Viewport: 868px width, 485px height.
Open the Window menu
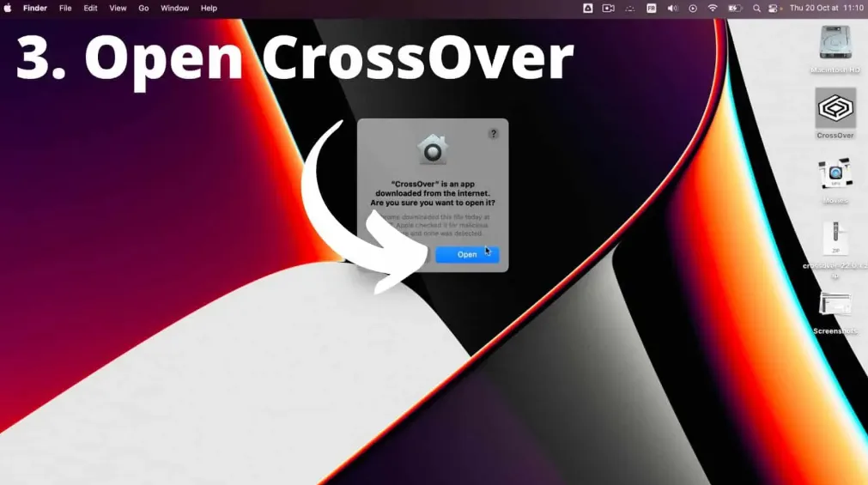[x=174, y=9]
